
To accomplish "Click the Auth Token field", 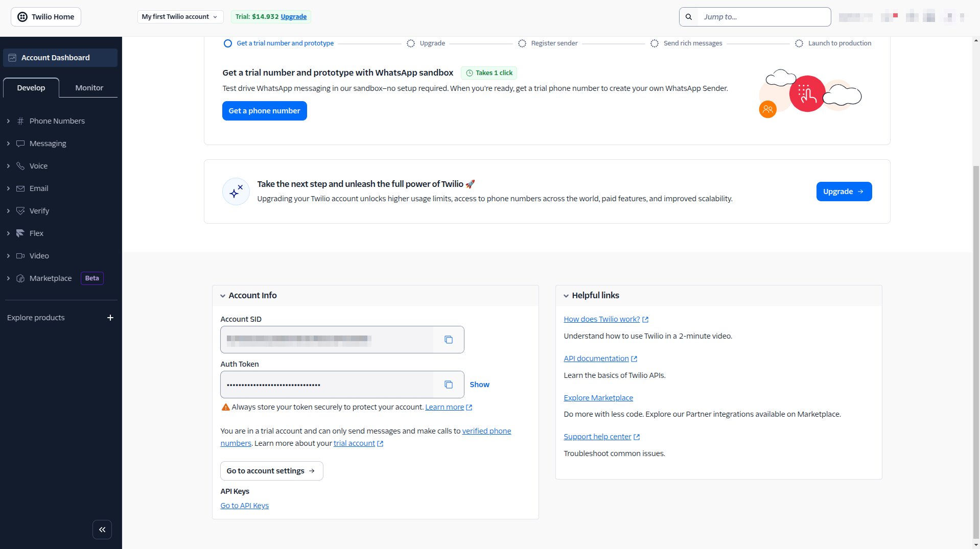I will 327,385.
